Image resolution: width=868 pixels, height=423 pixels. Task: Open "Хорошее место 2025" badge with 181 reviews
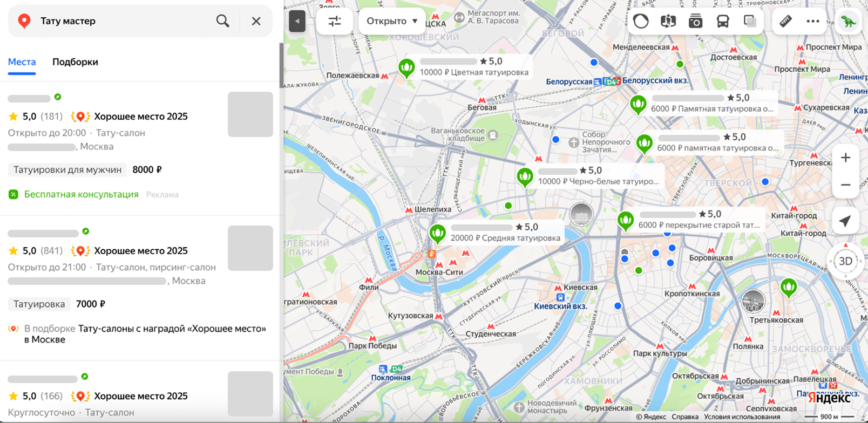pyautogui.click(x=130, y=117)
